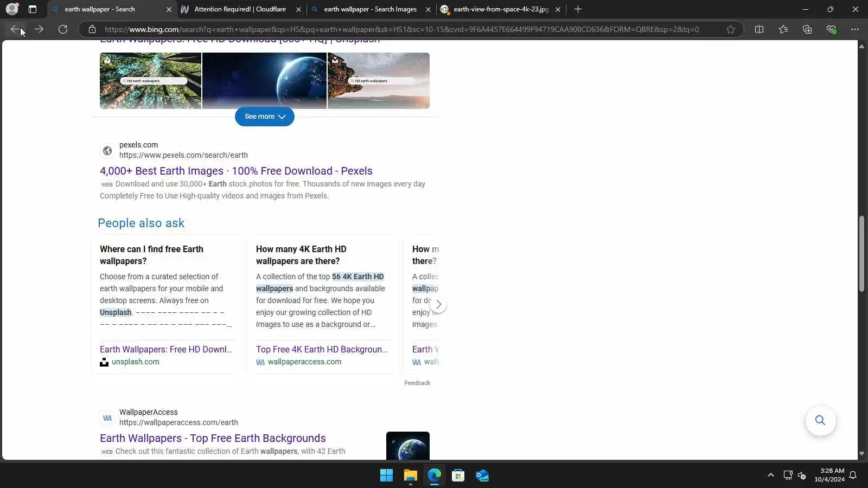868x488 pixels.
Task: Open tab actions menu
Action: (33, 9)
